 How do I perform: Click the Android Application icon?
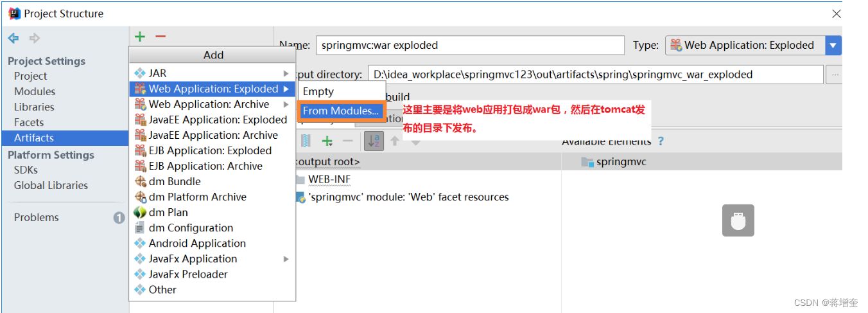140,243
